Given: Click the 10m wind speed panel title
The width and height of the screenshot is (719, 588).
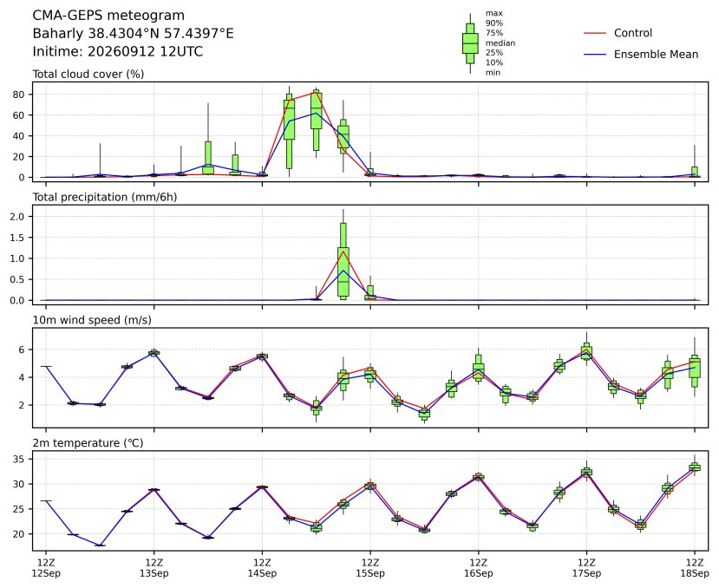Looking at the screenshot, I should point(92,320).
